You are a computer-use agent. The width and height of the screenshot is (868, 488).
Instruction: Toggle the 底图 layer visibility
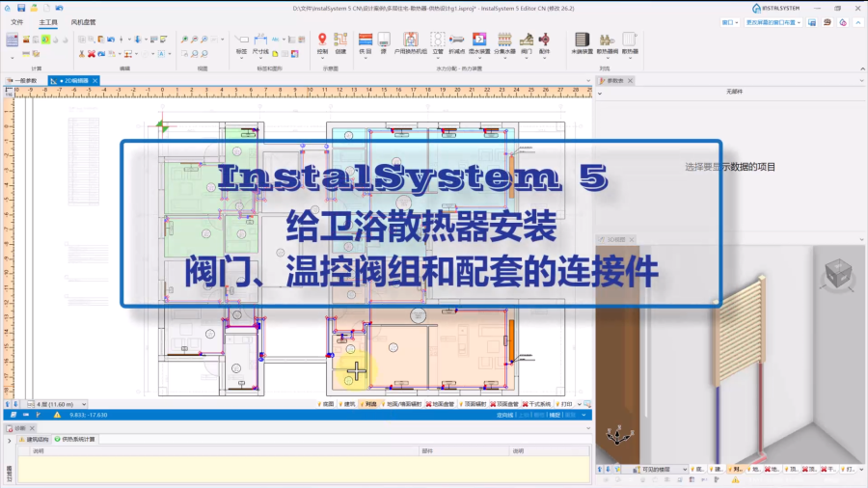(326, 404)
